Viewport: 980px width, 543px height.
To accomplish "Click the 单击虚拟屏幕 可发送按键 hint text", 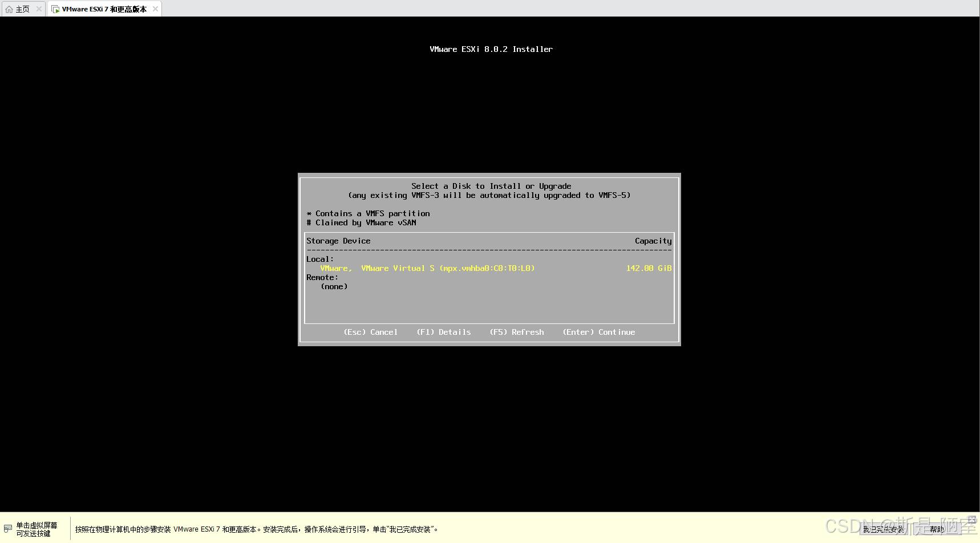I will click(x=37, y=529).
